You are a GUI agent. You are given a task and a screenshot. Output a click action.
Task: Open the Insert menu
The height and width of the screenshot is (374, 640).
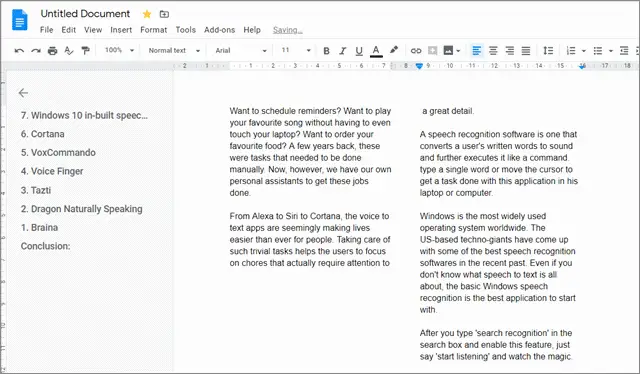click(x=121, y=30)
